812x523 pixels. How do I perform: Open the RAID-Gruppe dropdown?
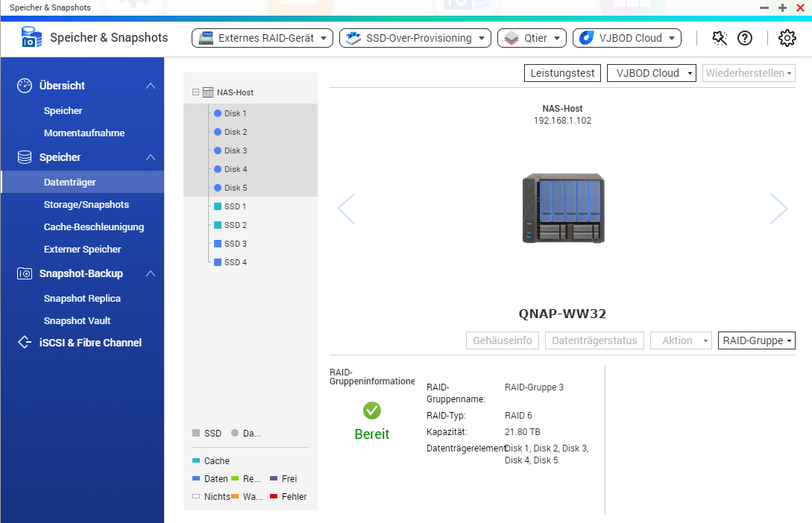coord(757,340)
